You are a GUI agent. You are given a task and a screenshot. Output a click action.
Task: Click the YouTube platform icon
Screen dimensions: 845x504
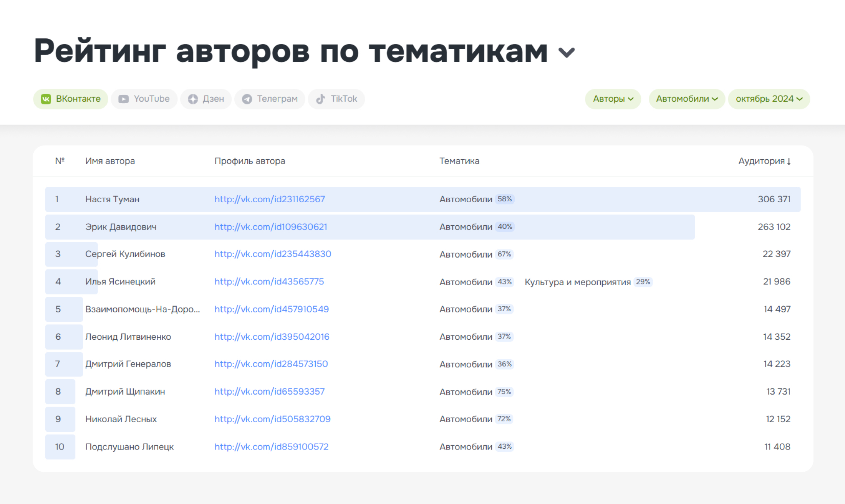click(124, 99)
